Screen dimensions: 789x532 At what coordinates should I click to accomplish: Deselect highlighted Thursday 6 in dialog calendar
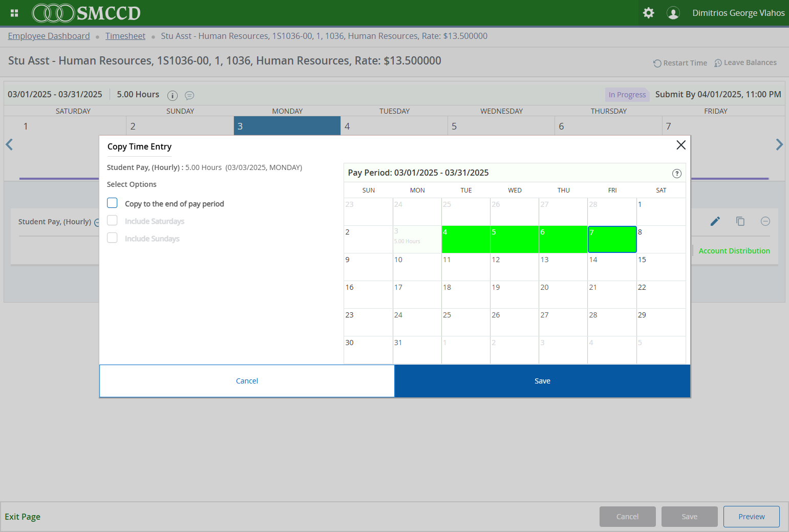tap(563, 239)
